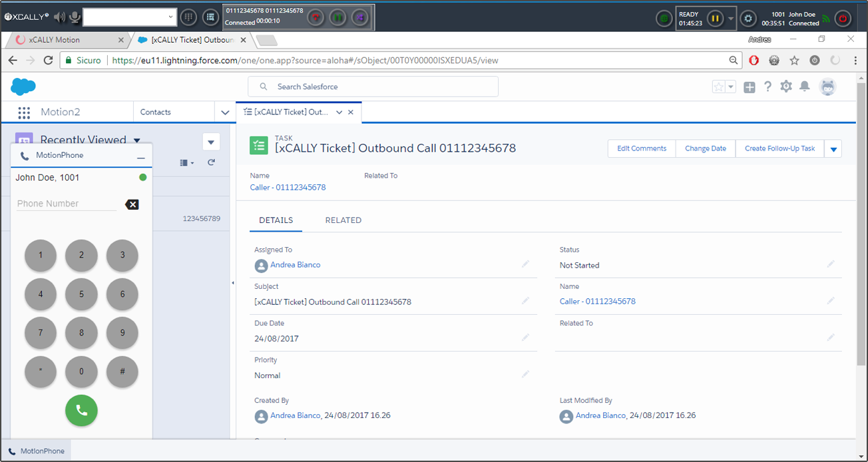This screenshot has height=462, width=868.
Task: Mute the xCALLY microphone icon
Action: tap(75, 17)
